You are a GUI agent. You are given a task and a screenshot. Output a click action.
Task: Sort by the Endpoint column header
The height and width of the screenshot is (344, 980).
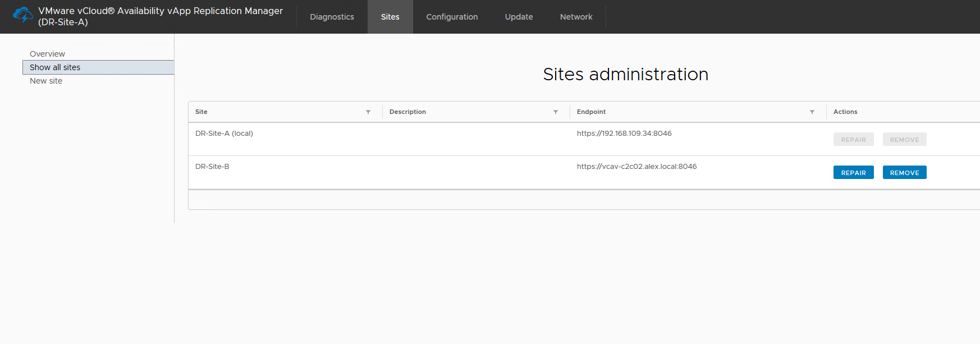(591, 112)
